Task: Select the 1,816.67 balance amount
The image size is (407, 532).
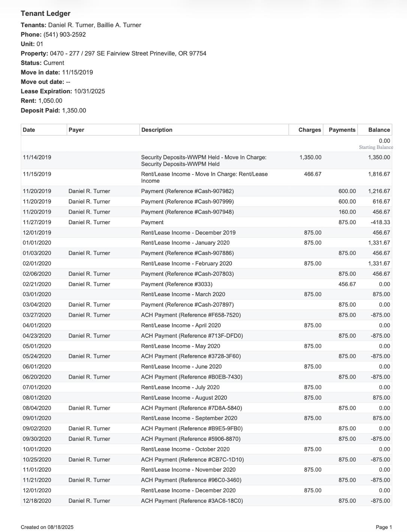Action: pos(379,174)
